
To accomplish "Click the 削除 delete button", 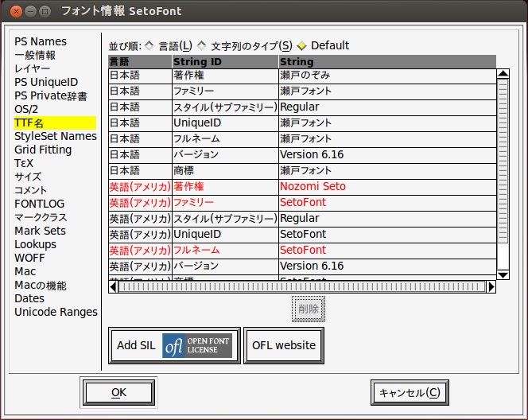I will 309,309.
